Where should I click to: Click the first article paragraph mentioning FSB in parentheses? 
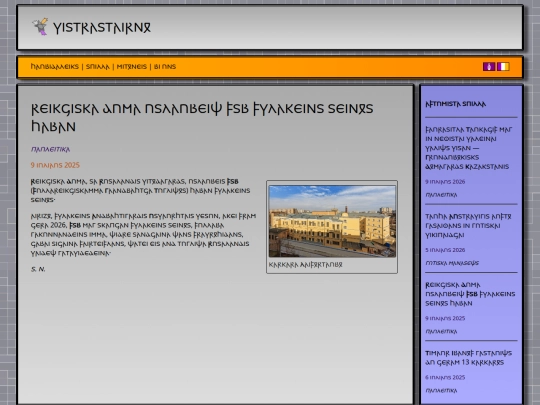[x=141, y=190]
